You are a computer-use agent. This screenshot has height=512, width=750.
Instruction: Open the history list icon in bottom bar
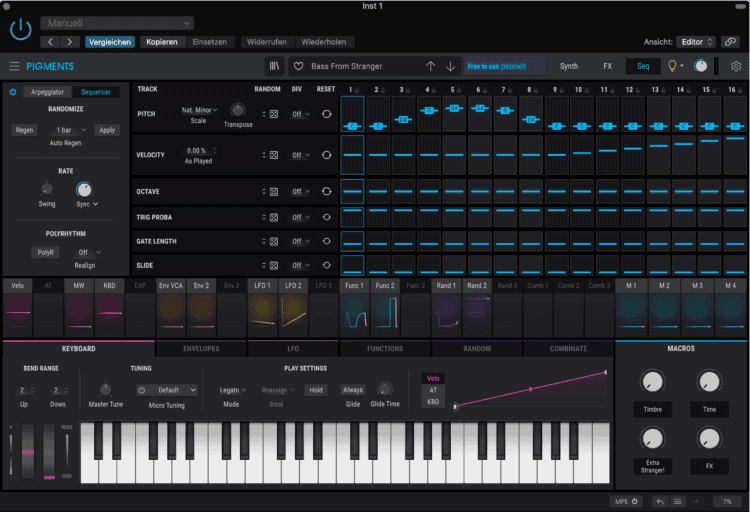point(677,501)
